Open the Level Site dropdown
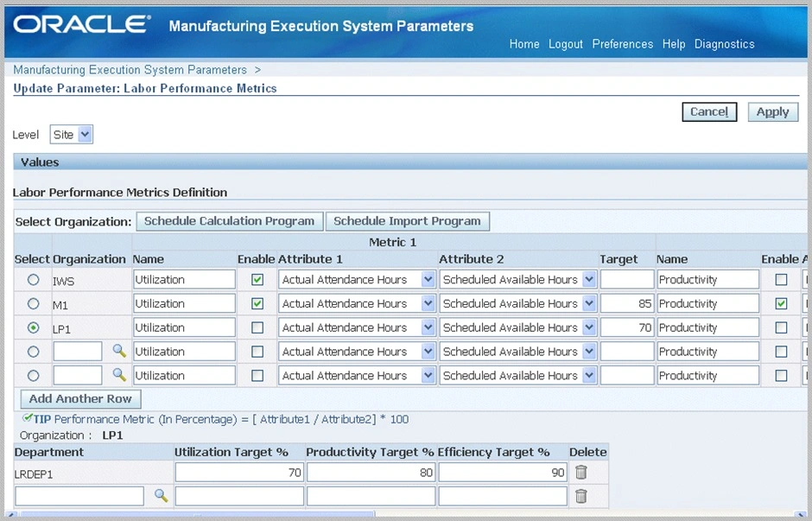 (x=72, y=134)
